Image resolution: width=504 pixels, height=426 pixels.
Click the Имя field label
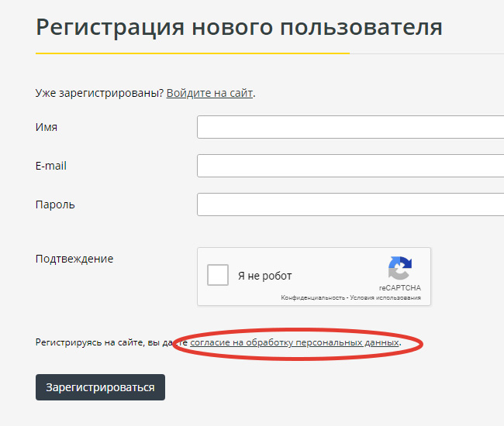click(47, 127)
